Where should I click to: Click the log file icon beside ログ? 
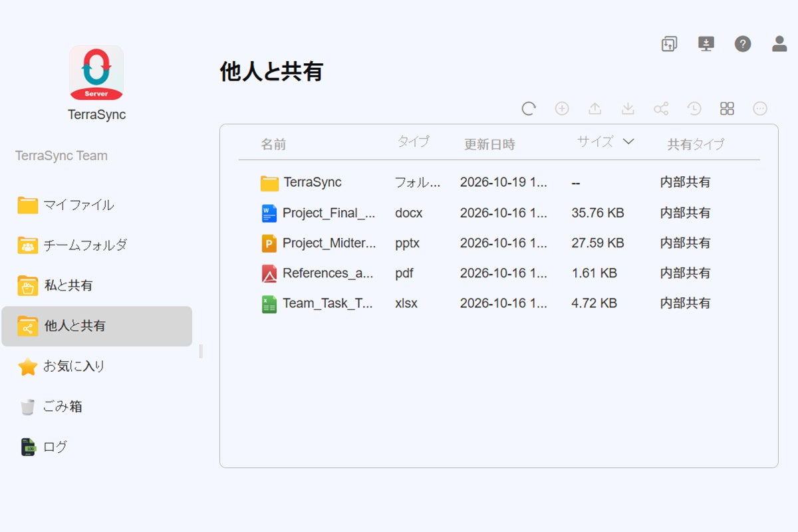[27, 447]
